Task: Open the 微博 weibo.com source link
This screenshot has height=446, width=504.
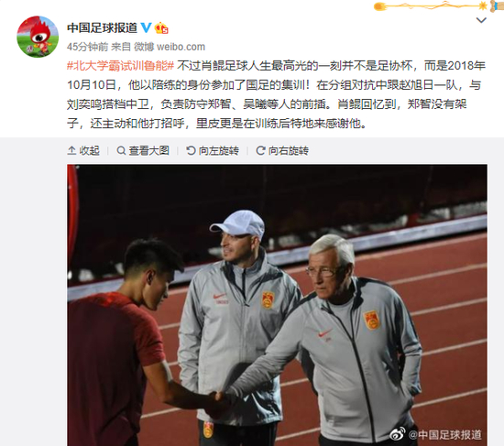Action: tap(170, 47)
